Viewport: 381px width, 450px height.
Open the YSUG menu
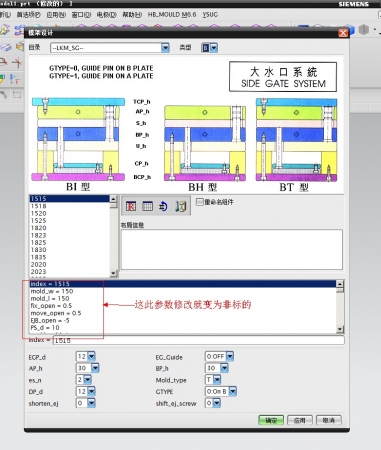pos(210,15)
